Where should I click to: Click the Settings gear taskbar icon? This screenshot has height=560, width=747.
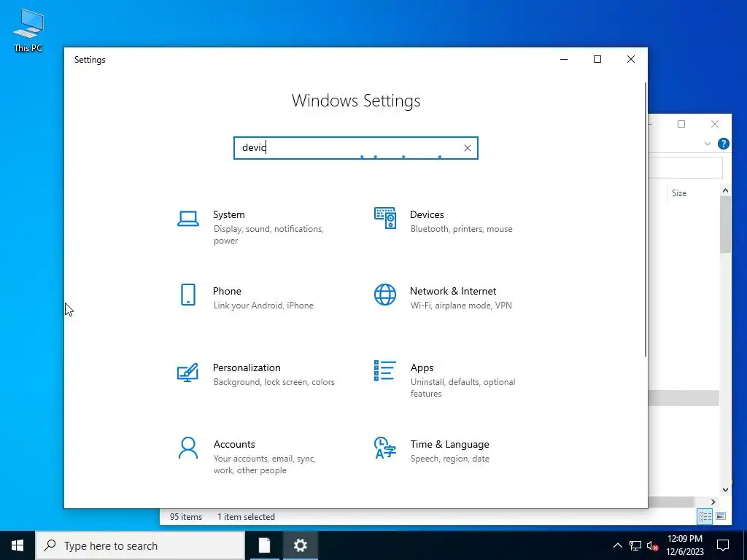click(x=300, y=545)
